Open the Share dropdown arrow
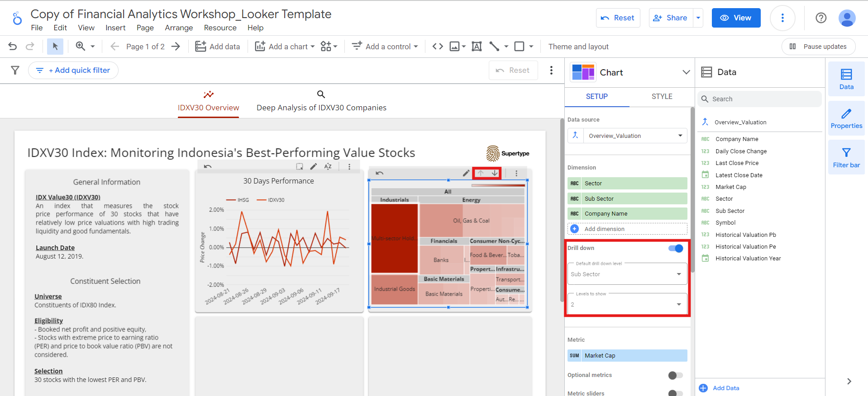868x396 pixels. click(x=698, y=18)
